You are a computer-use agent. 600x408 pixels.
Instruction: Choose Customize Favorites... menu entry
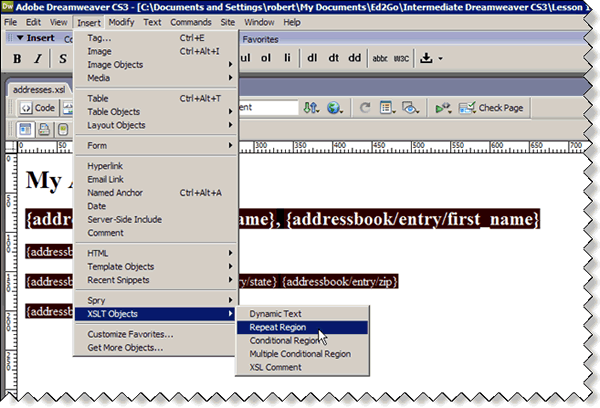(155, 334)
